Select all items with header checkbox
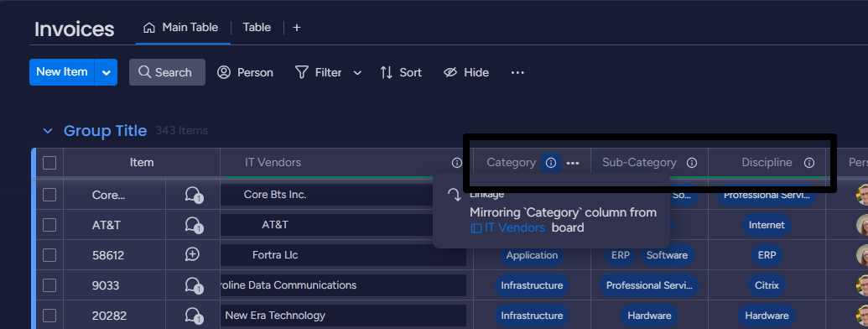The image size is (868, 329). 49,163
